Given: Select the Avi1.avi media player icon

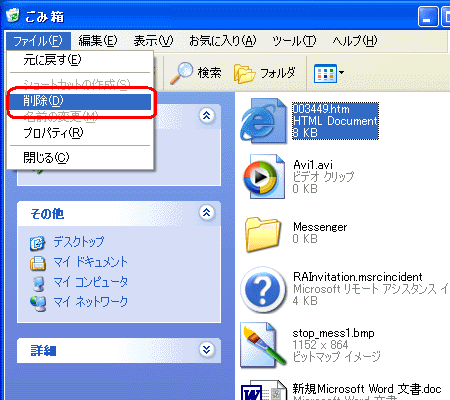Looking at the screenshot, I should [264, 176].
